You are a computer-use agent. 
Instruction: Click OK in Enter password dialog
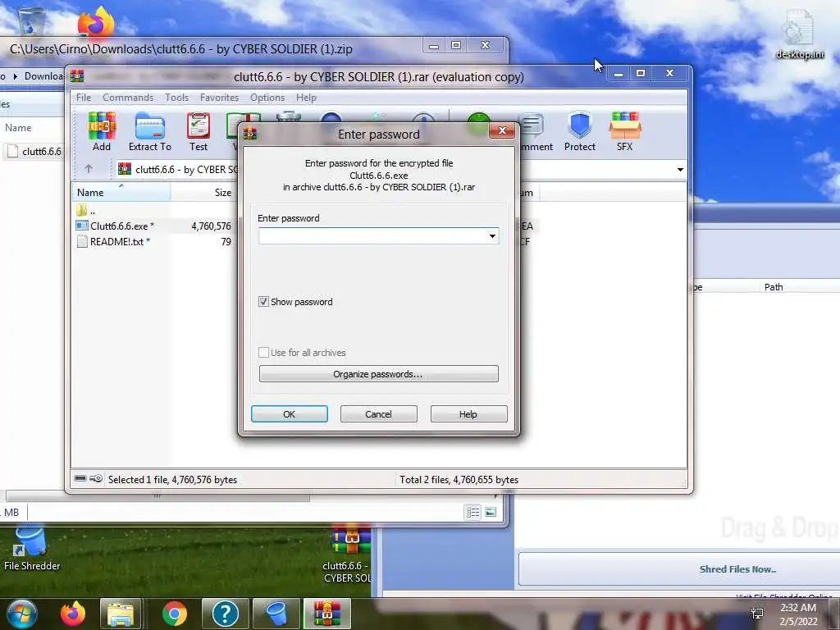coord(290,414)
